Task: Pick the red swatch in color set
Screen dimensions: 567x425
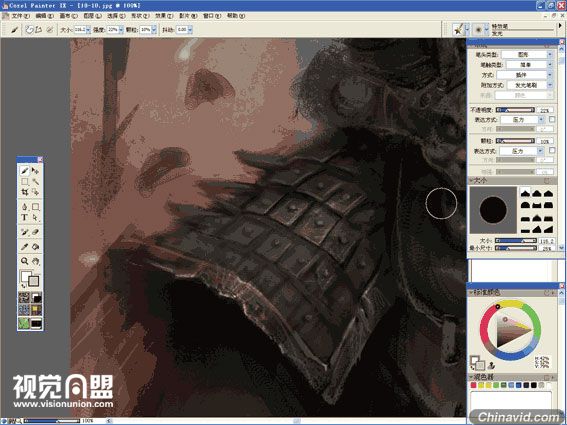Action: pyautogui.click(x=473, y=386)
